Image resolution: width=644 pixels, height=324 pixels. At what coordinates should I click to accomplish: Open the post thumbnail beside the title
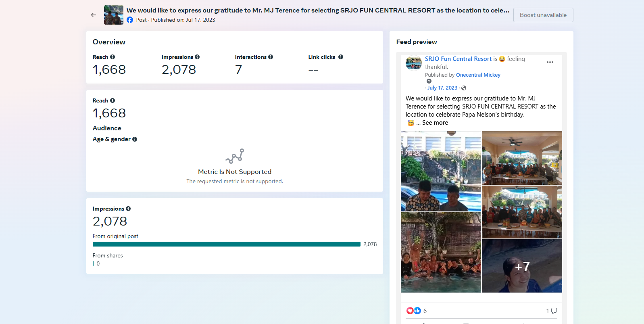tap(114, 15)
